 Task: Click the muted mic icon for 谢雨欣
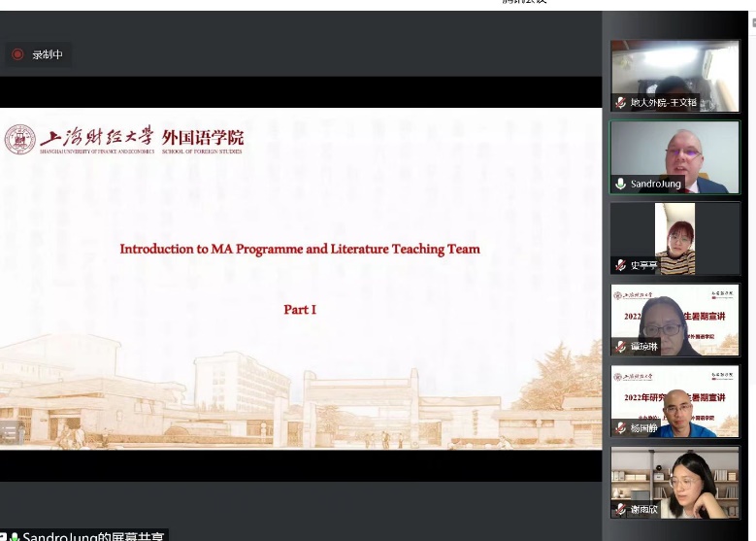620,509
